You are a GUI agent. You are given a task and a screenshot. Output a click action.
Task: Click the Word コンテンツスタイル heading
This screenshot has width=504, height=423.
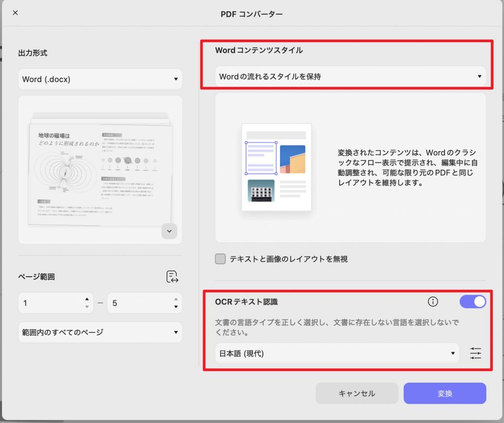[x=259, y=50]
